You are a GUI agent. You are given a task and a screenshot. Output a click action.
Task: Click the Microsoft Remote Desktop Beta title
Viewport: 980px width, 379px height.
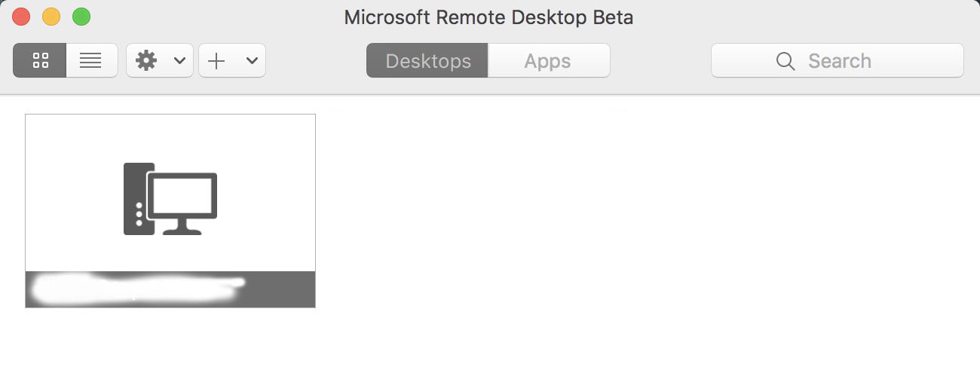(x=488, y=17)
